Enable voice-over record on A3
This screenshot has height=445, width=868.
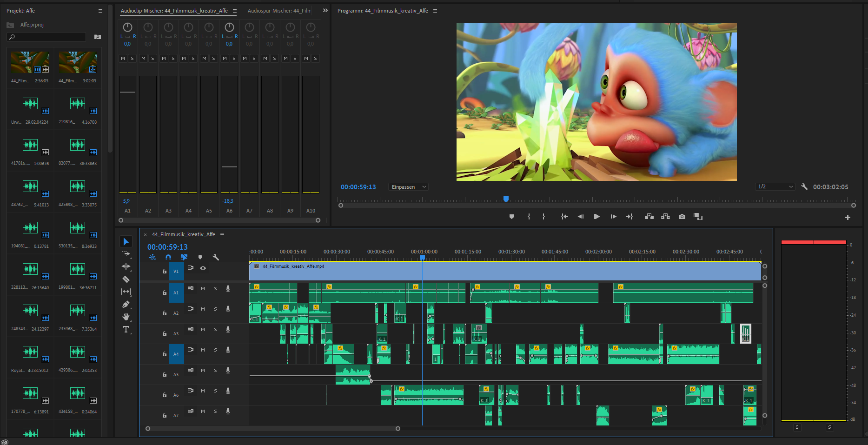point(228,329)
